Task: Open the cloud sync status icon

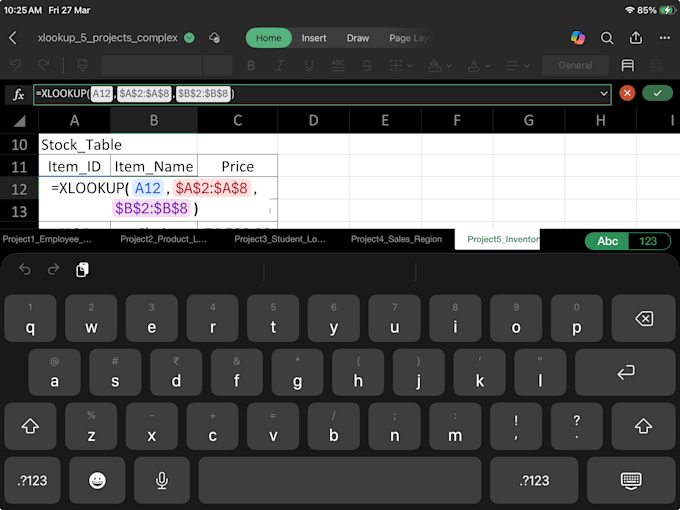Action: (x=214, y=38)
